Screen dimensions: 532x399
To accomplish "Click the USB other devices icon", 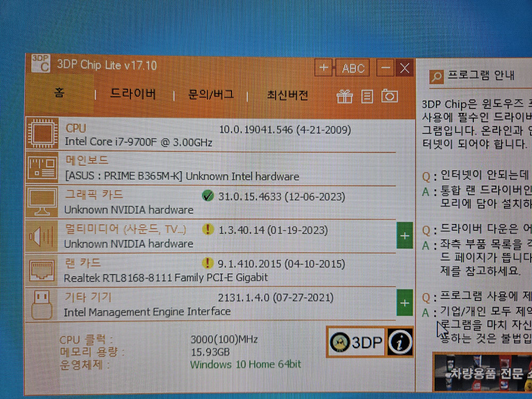I will [42, 303].
